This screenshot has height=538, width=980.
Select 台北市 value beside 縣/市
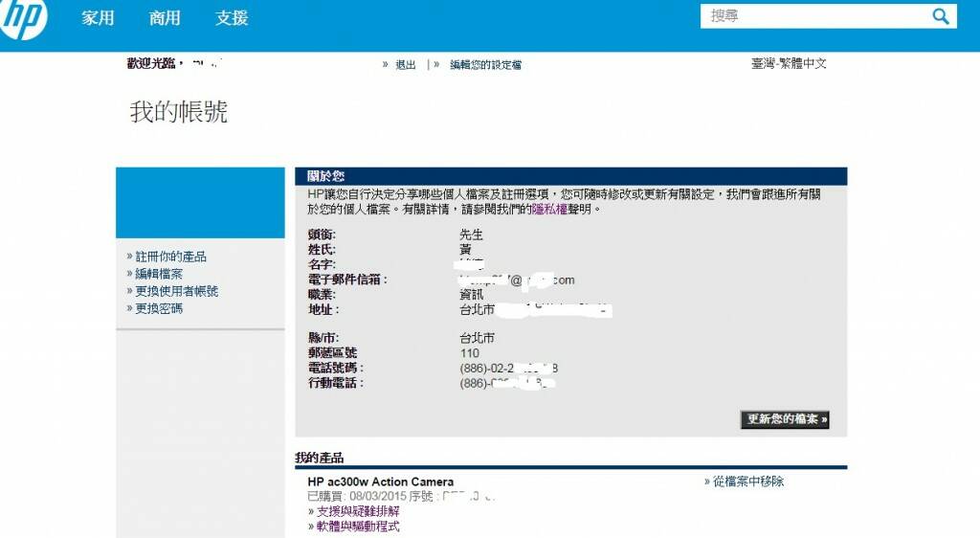click(x=477, y=338)
